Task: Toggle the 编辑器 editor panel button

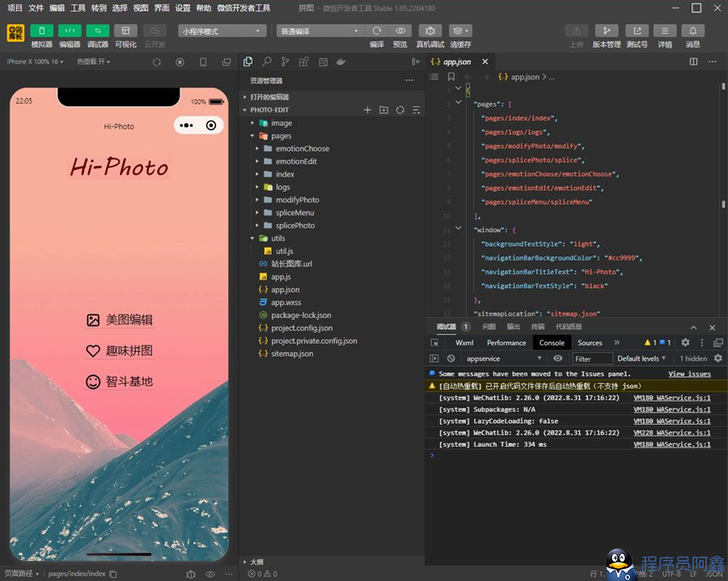Action: click(70, 31)
